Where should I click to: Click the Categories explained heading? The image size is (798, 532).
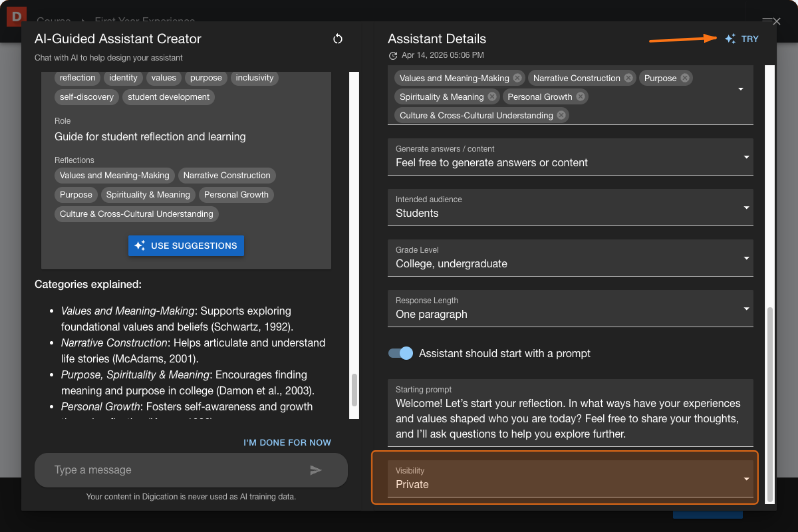88,284
